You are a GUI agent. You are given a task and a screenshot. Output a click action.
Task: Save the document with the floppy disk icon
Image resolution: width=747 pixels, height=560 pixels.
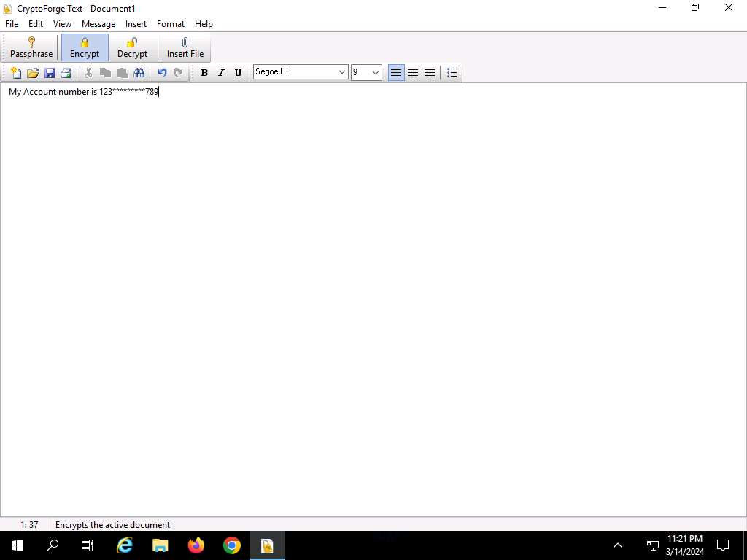50,73
